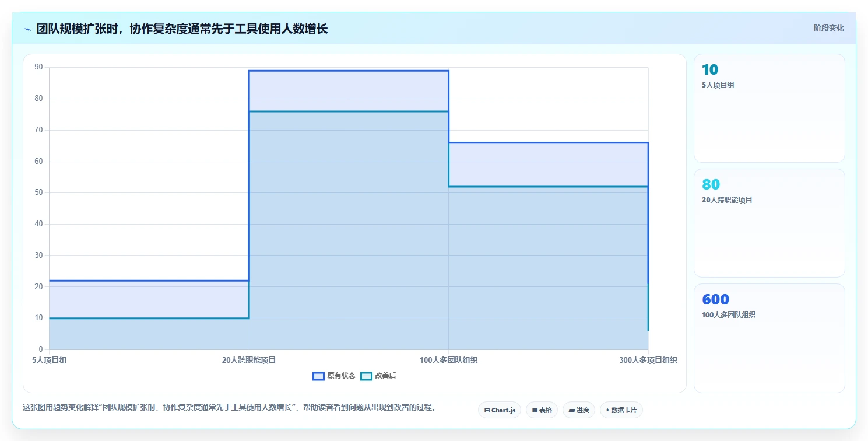Screen dimensions: 868x441
Task: Click the value 10 in the 5人项目组 card
Action: (x=710, y=70)
